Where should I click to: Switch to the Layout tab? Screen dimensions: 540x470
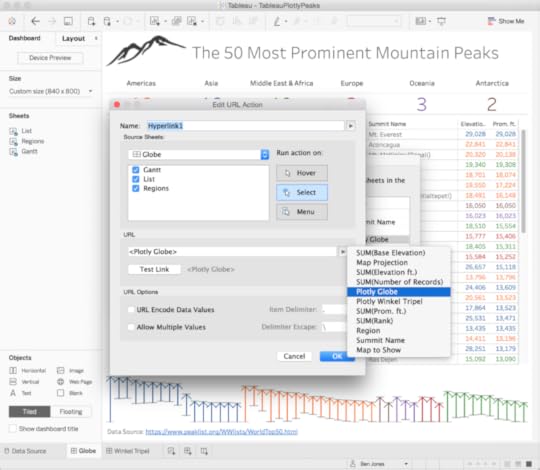(73, 38)
